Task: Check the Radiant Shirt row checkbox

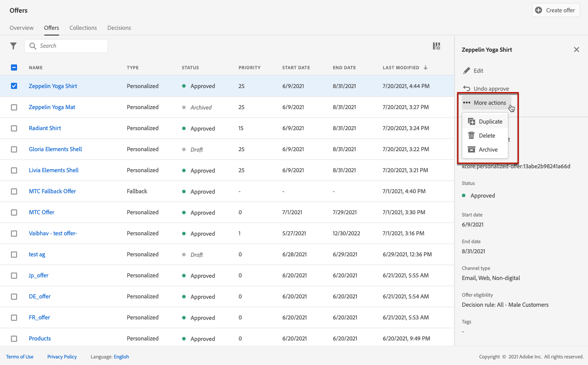Action: tap(14, 128)
